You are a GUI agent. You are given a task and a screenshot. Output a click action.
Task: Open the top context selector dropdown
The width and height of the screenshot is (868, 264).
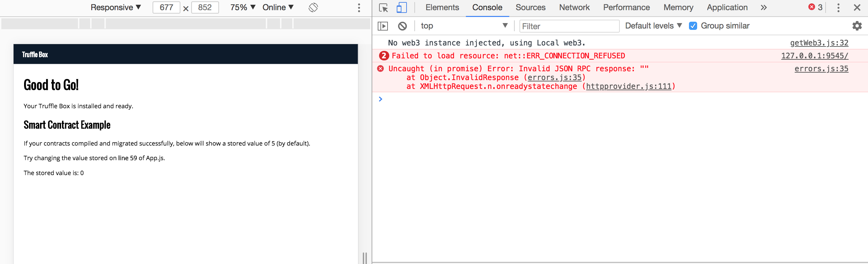coord(464,26)
